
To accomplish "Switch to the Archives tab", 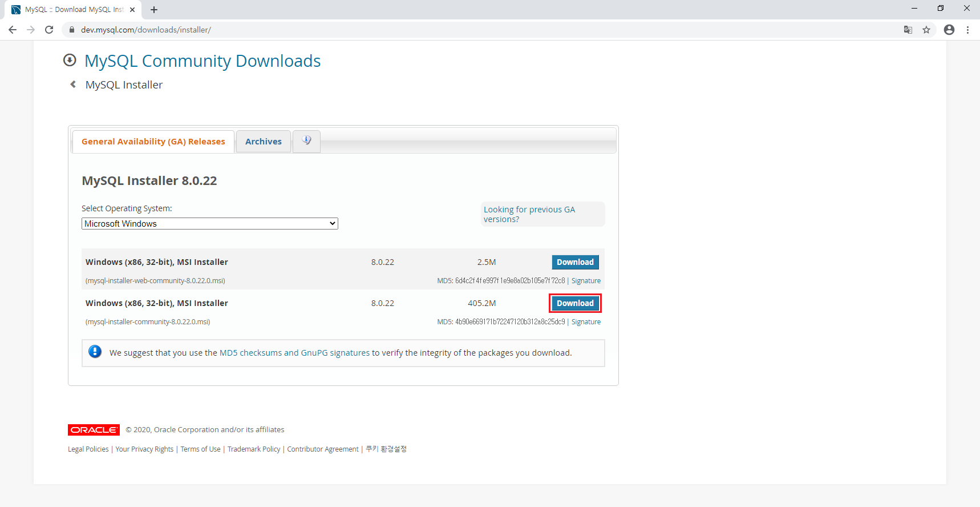I will tap(264, 142).
